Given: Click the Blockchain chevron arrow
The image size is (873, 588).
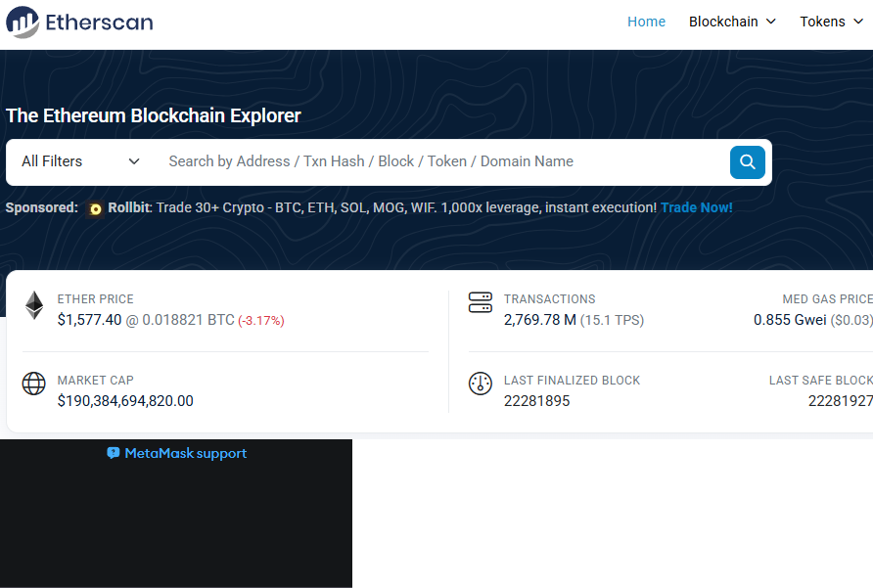Looking at the screenshot, I should click(x=771, y=22).
